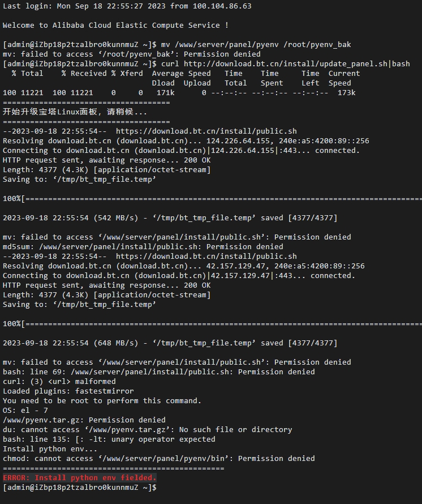The width and height of the screenshot is (422, 504).
Task: Click the 'Loaded plugins: fastestmirror' line
Action: tap(68, 391)
